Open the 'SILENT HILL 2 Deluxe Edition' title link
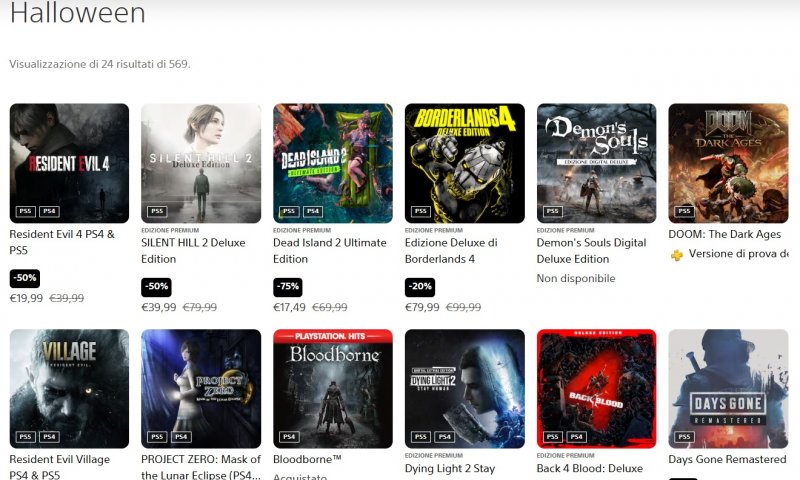Viewport: 800px width, 480px height. (193, 251)
